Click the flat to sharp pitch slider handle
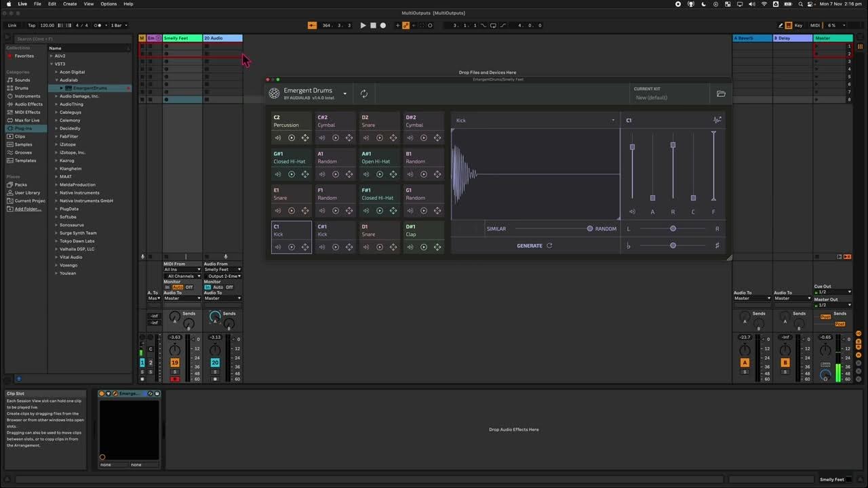Image resolution: width=868 pixels, height=488 pixels. tap(673, 245)
